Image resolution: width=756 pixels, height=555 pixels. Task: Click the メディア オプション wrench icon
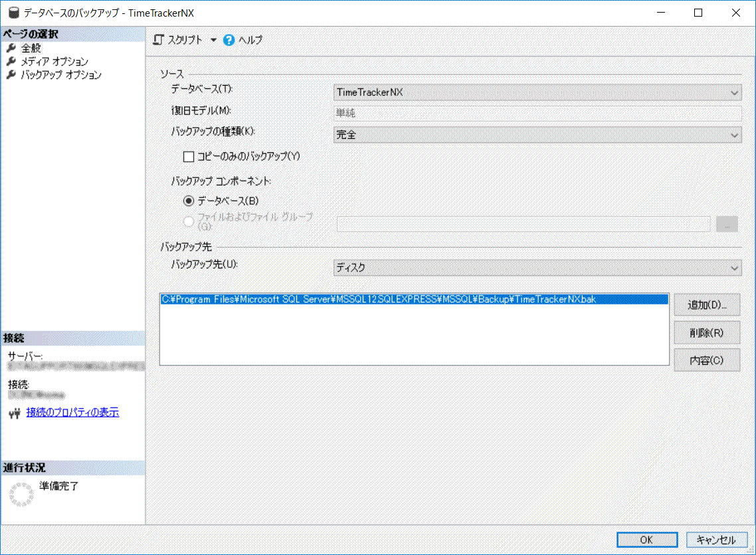[11, 61]
